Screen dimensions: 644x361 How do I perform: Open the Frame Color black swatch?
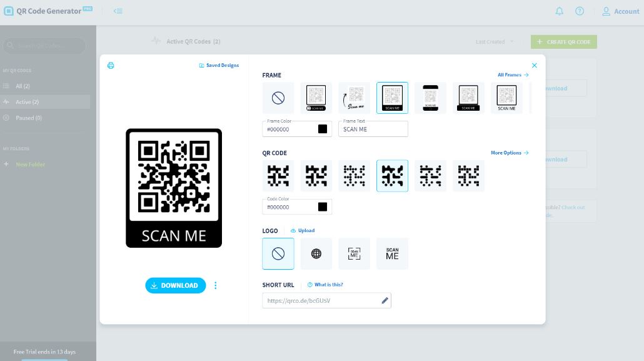pyautogui.click(x=323, y=129)
